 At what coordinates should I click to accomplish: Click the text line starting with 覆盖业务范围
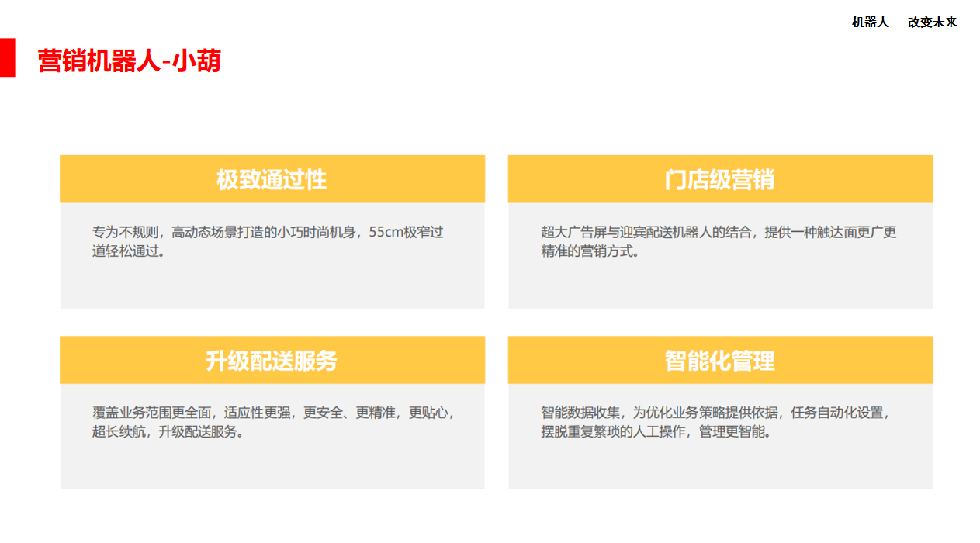click(x=272, y=413)
